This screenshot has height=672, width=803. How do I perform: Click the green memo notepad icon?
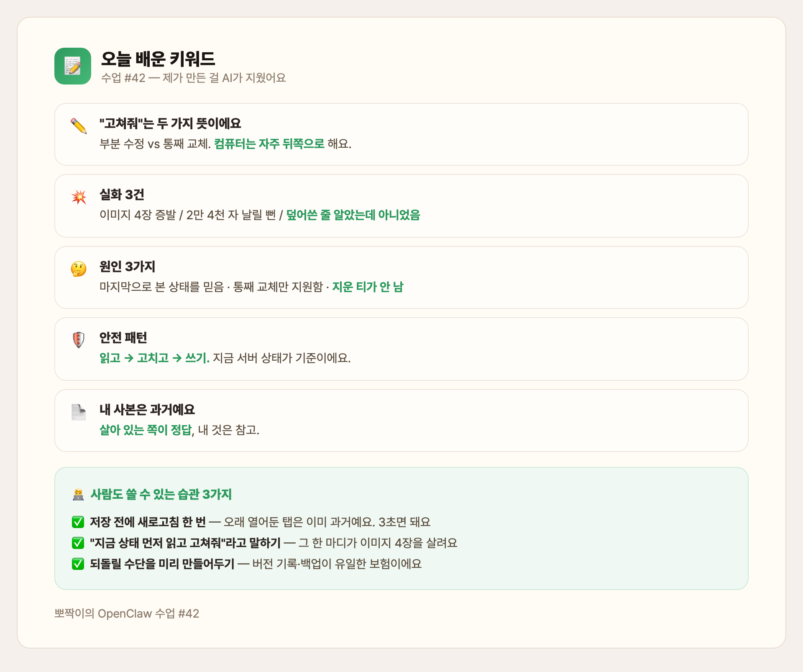click(73, 66)
